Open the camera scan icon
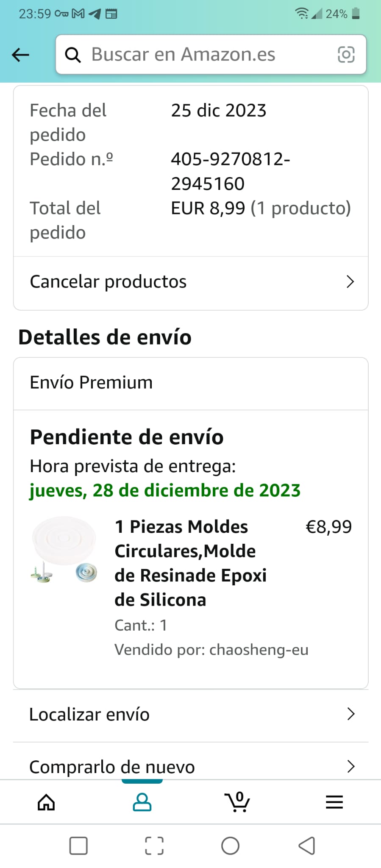Image resolution: width=381 pixels, height=868 pixels. click(346, 55)
